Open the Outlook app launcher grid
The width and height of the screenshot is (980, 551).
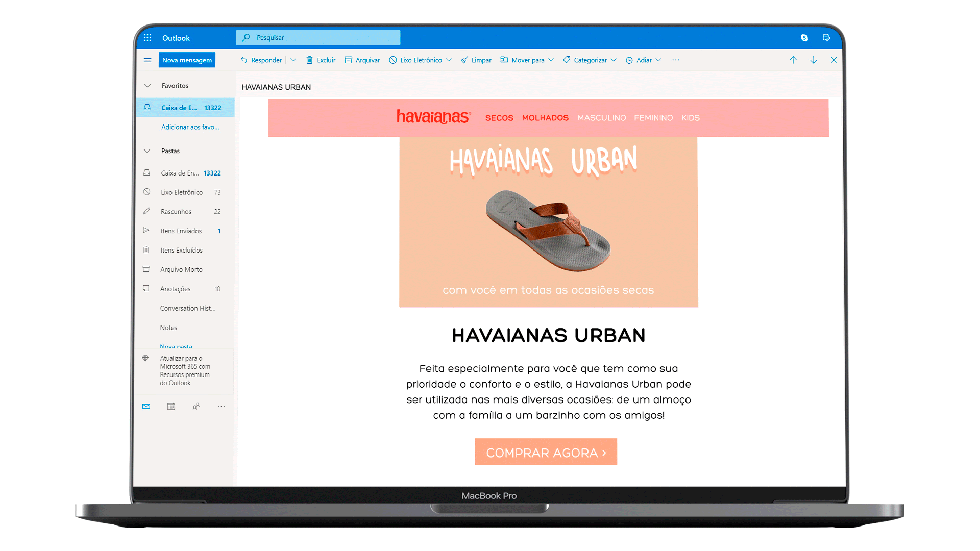tap(148, 38)
